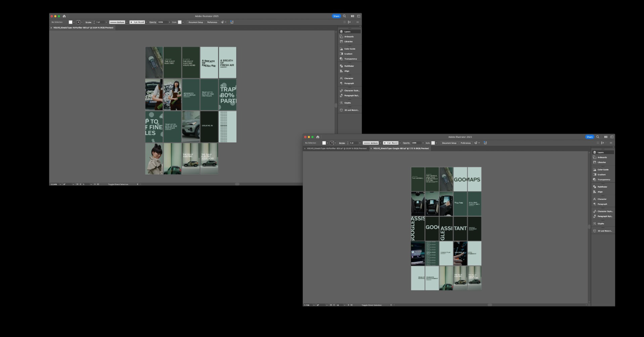Click Opacity field in AirPurifier window
The width and height of the screenshot is (644, 337).
click(163, 22)
